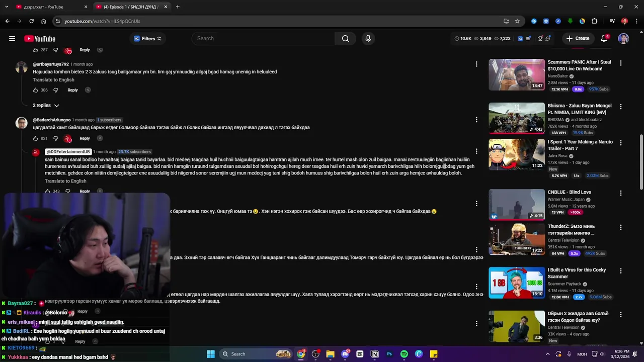Focus the YouTube search box
644x362 pixels.
coord(263,38)
